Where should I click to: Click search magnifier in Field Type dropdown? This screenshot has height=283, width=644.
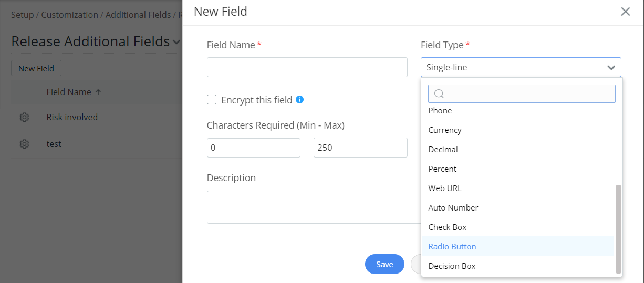439,93
